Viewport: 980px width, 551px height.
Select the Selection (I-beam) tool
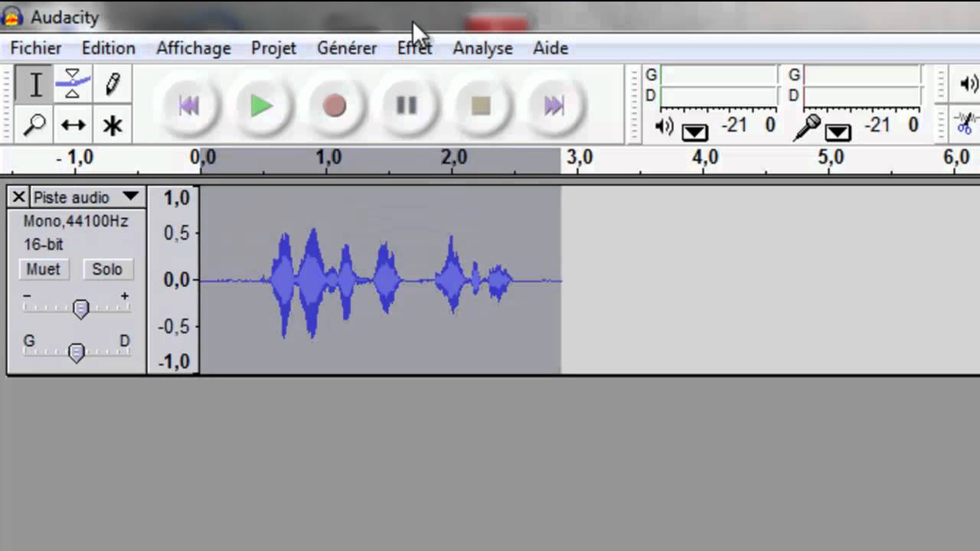click(x=34, y=85)
